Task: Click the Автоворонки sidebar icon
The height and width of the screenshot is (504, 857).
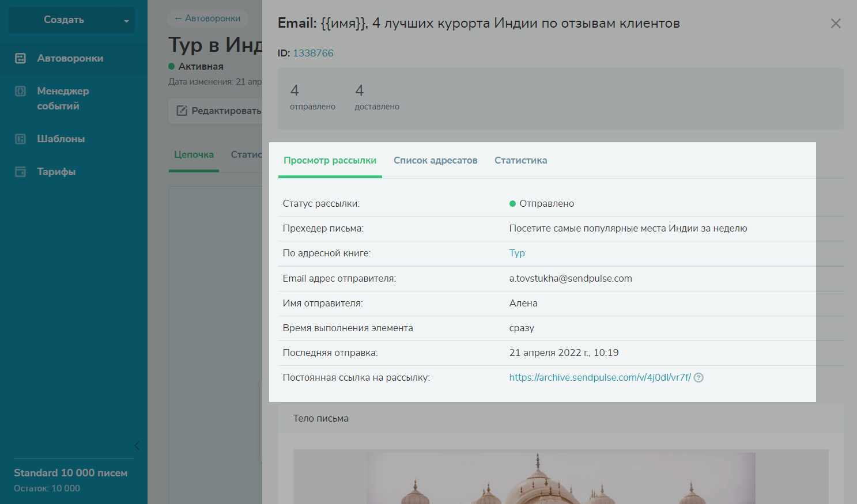Action: (20, 58)
